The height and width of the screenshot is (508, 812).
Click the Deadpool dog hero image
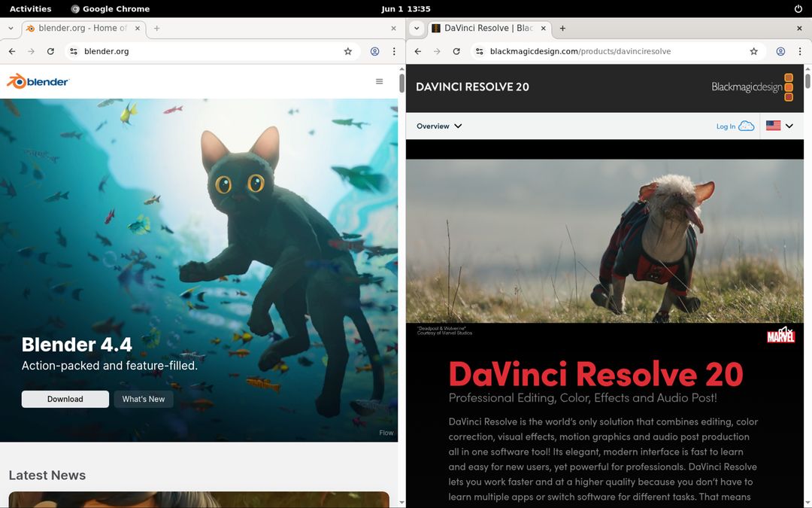pos(604,241)
